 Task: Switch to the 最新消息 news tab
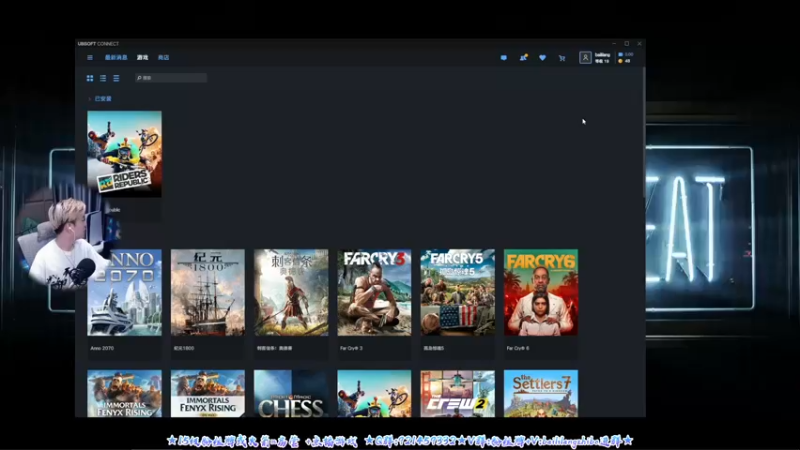116,58
